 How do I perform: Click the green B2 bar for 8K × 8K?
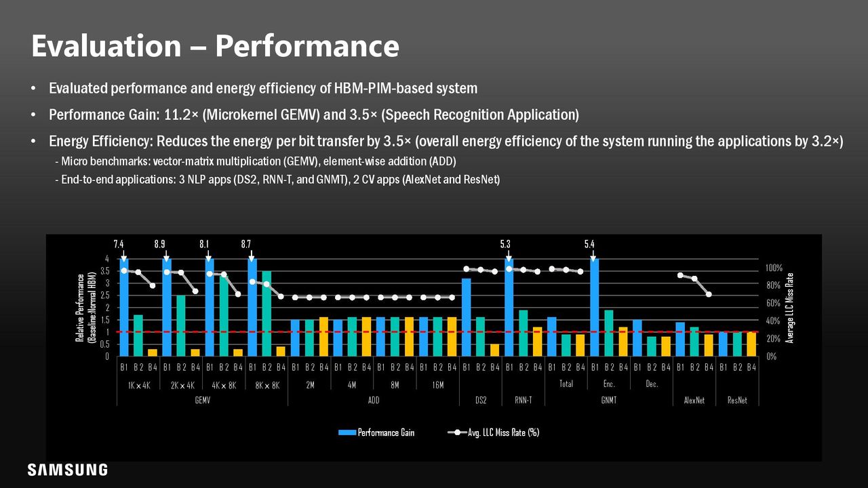[267, 314]
